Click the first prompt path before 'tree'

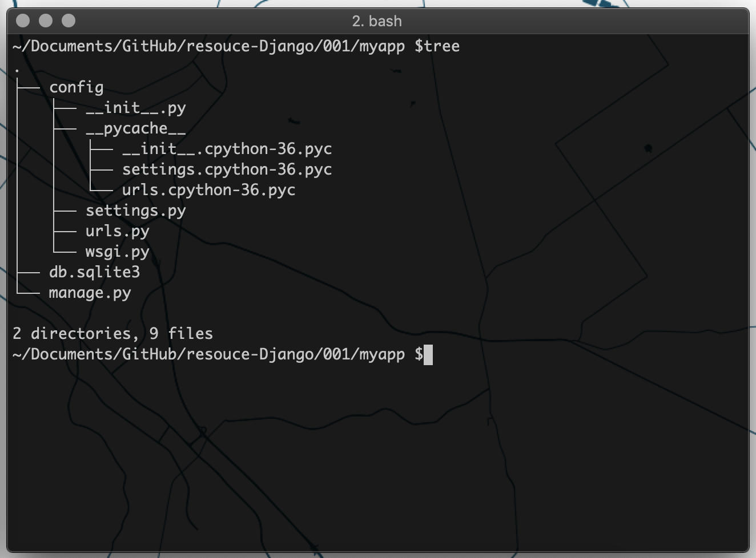tap(208, 46)
